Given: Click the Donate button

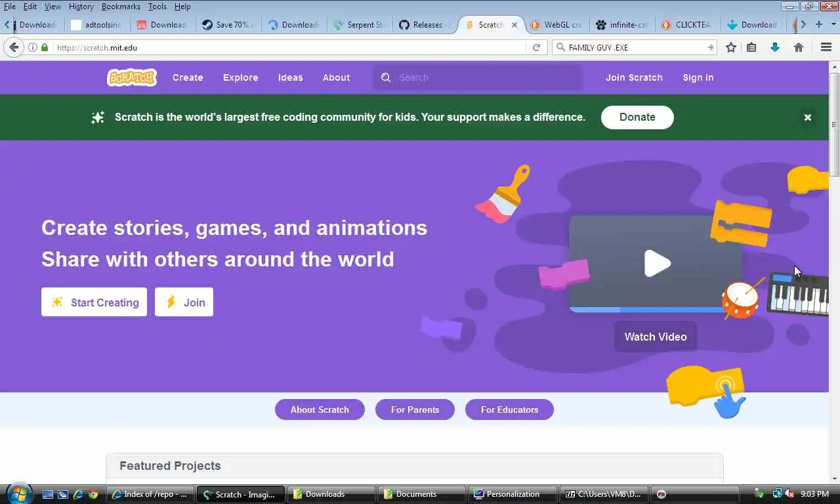Looking at the screenshot, I should point(637,117).
